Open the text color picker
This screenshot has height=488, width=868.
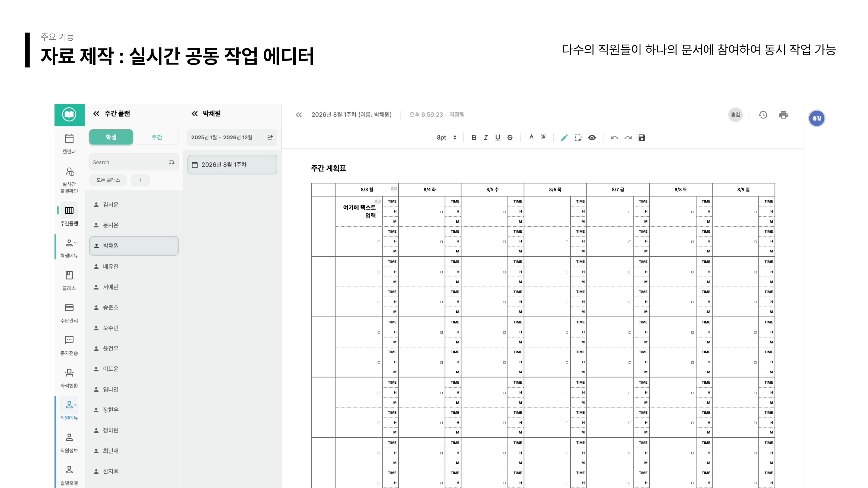tap(531, 137)
